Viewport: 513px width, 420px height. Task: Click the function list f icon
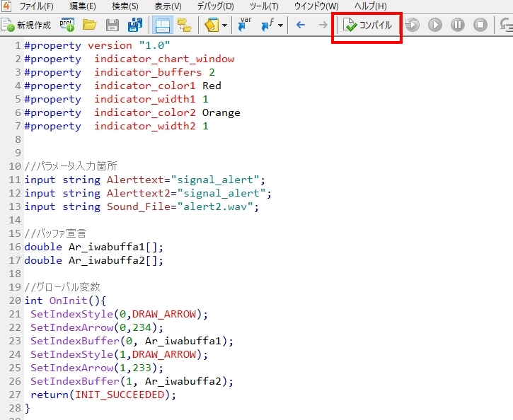click(x=267, y=25)
